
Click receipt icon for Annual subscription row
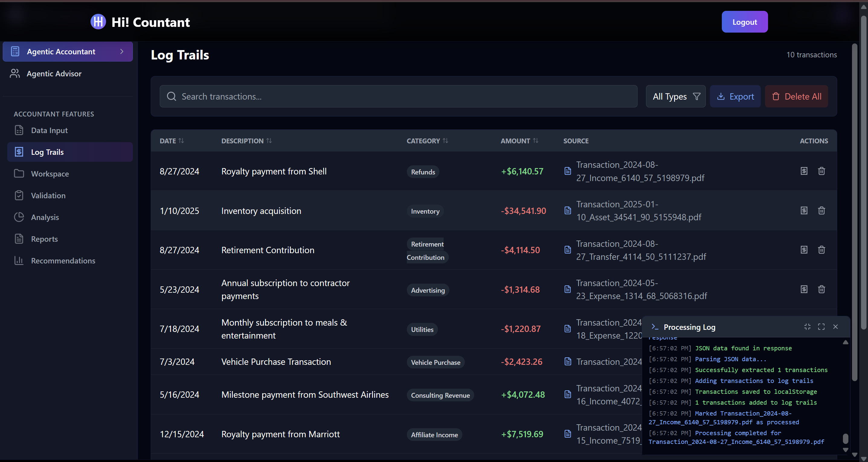[804, 289]
